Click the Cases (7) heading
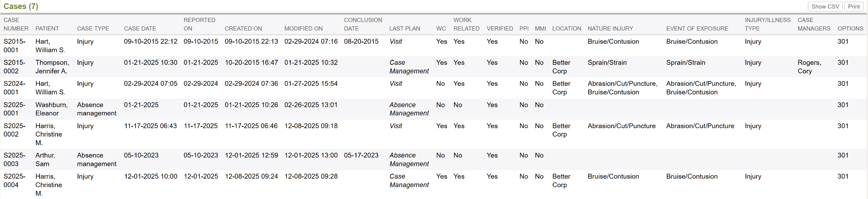The width and height of the screenshot is (868, 199). point(21,6)
